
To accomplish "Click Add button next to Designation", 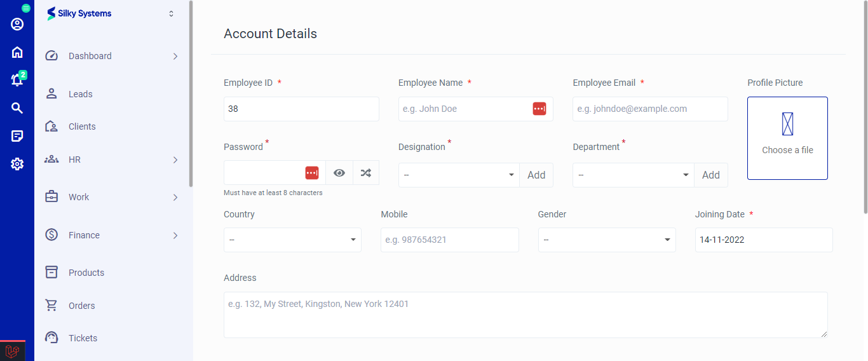I will click(x=536, y=175).
